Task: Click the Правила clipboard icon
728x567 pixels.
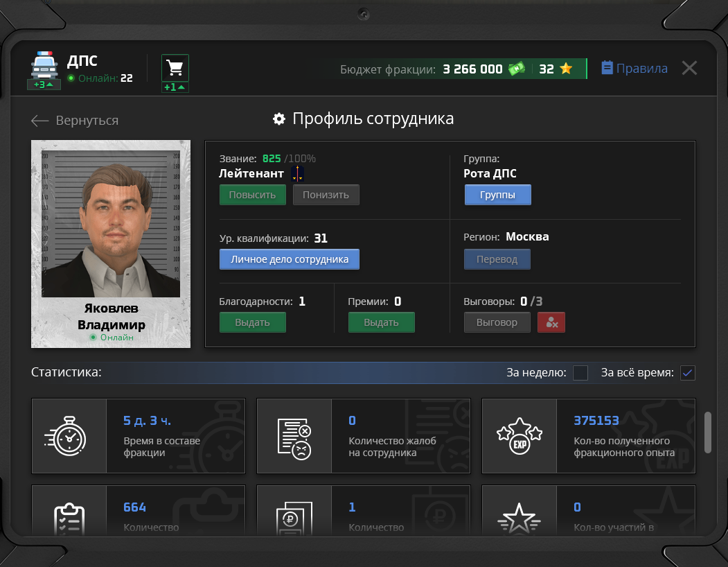Action: click(607, 68)
